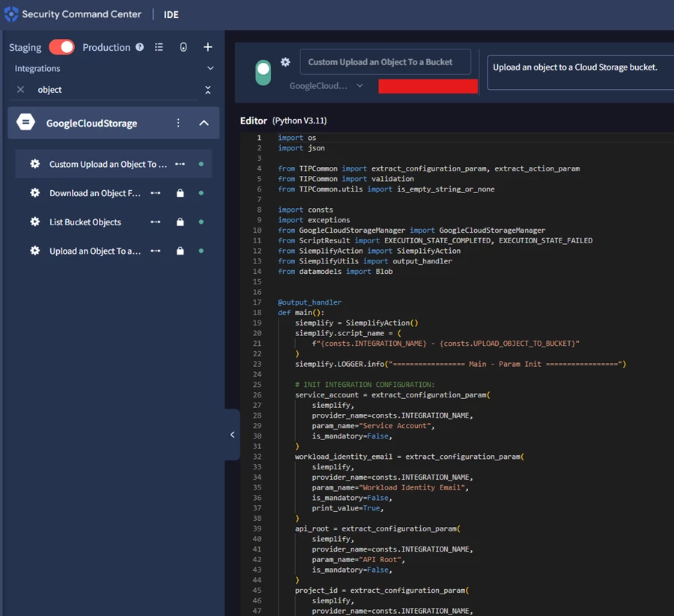
Task: Click the GoogleCloudStorage integration icon
Action: pos(25,123)
